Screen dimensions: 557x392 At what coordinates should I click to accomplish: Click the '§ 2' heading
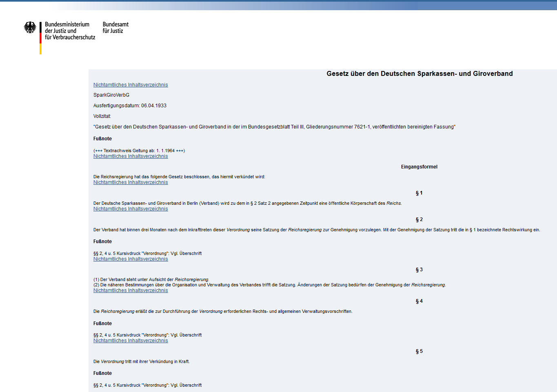tap(419, 219)
